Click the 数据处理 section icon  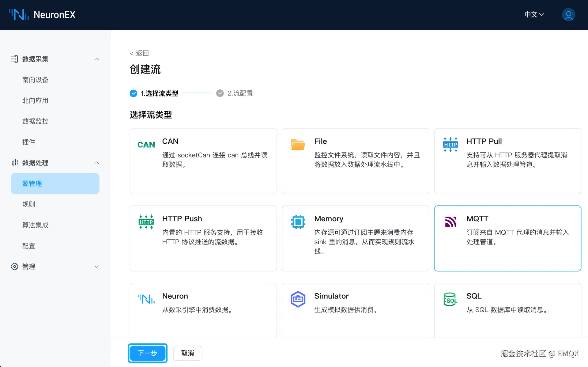pos(14,163)
